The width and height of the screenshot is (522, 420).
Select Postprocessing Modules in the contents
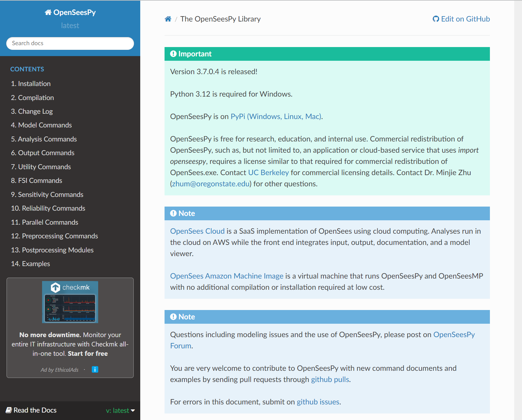pyautogui.click(x=52, y=250)
